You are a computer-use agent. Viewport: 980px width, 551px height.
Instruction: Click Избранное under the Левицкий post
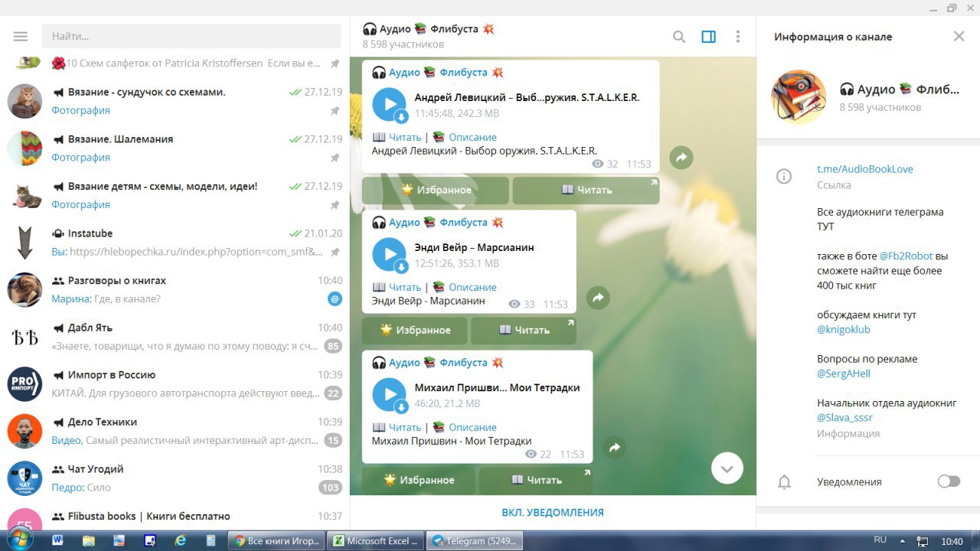tap(436, 190)
